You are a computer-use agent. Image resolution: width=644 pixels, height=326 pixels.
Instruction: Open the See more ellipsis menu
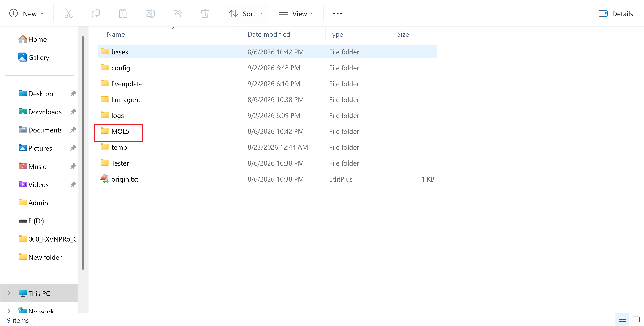[337, 13]
